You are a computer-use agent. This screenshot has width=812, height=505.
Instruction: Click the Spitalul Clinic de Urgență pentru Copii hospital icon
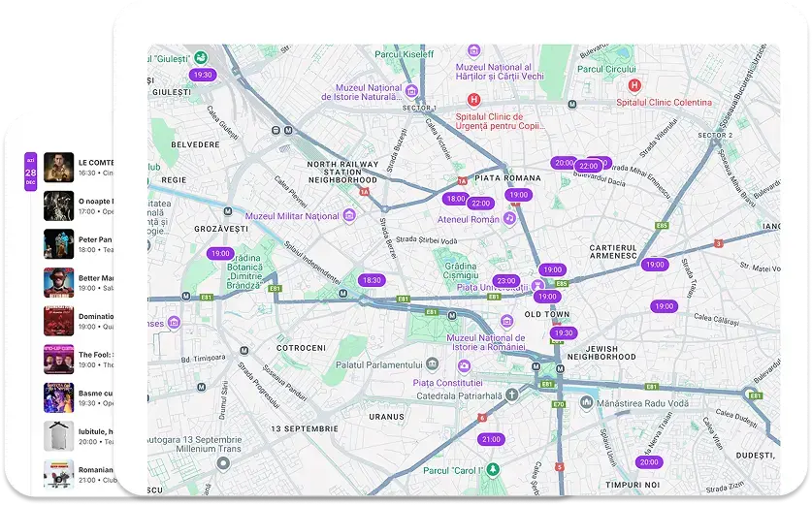[473, 99]
